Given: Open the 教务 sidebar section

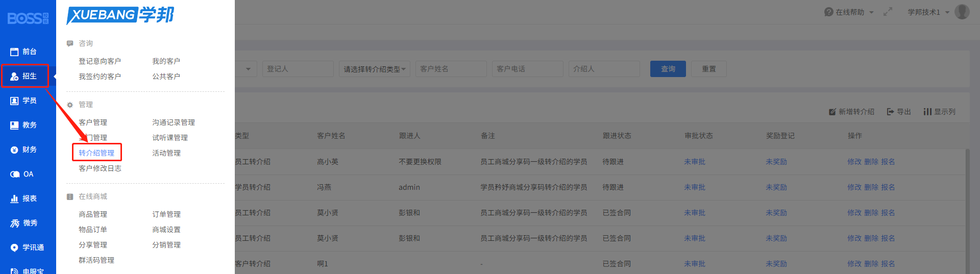Looking at the screenshot, I should (x=23, y=125).
